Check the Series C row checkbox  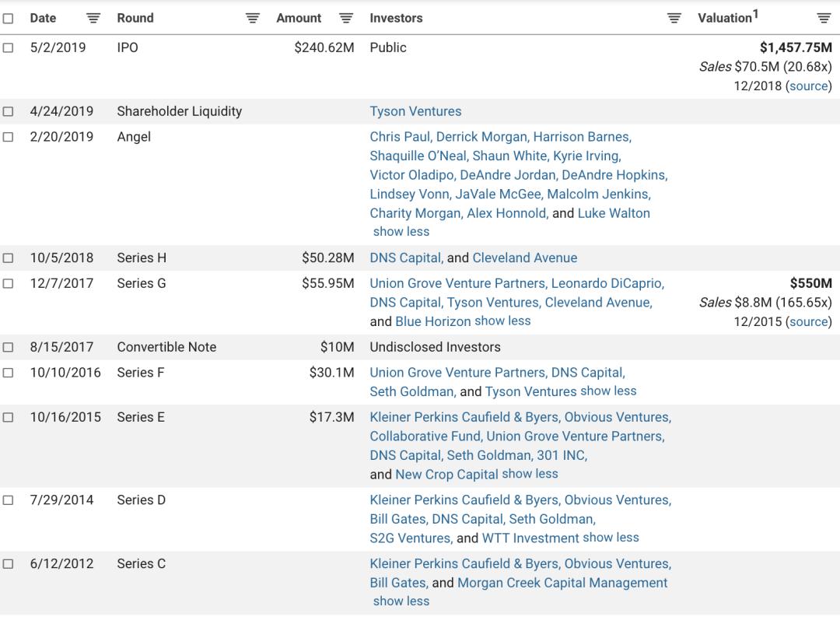coord(8,564)
